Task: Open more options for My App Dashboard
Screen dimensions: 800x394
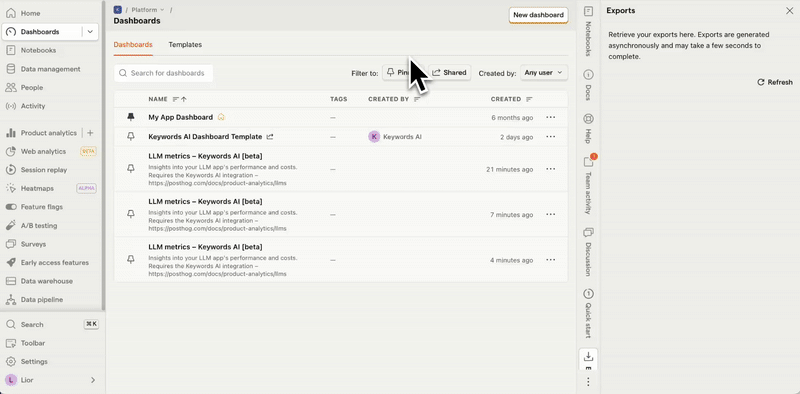Action: [x=551, y=117]
